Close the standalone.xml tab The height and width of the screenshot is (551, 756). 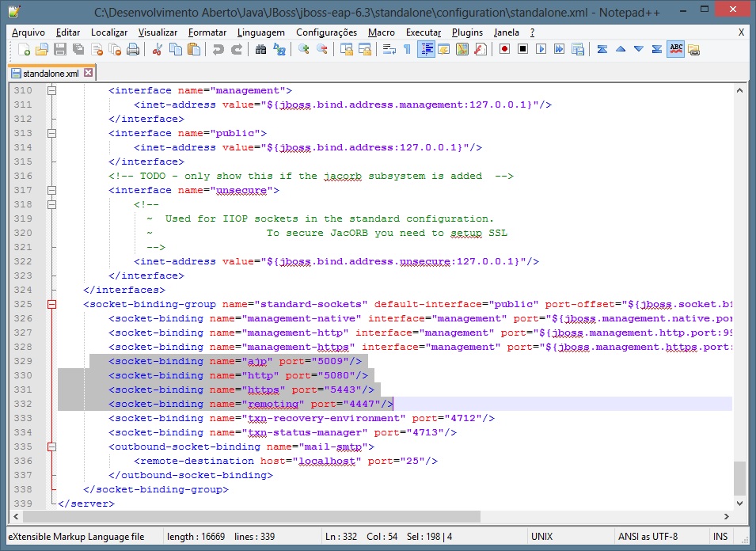[x=88, y=73]
